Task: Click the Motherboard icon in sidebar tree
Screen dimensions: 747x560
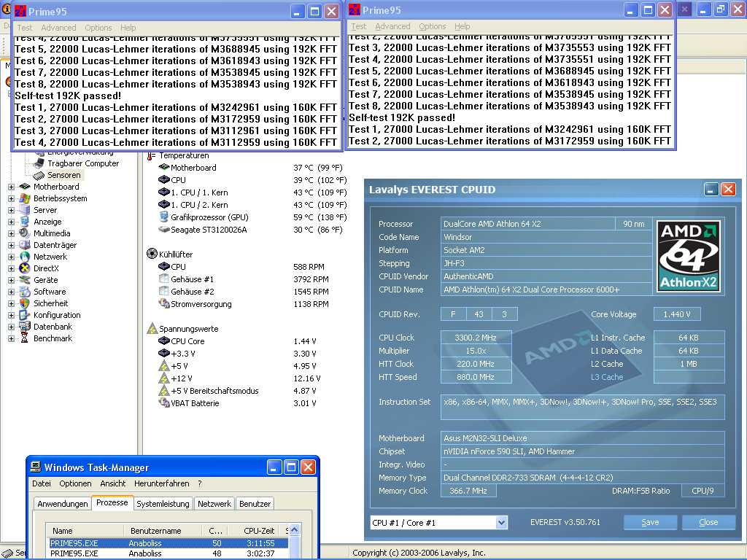Action: (x=25, y=187)
